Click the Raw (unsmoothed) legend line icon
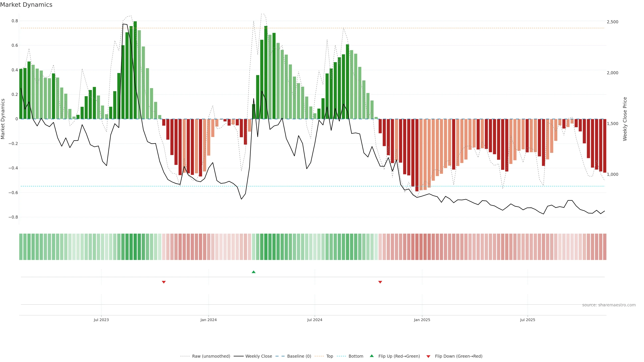Viewport: 644px width, 362px height. (185, 356)
